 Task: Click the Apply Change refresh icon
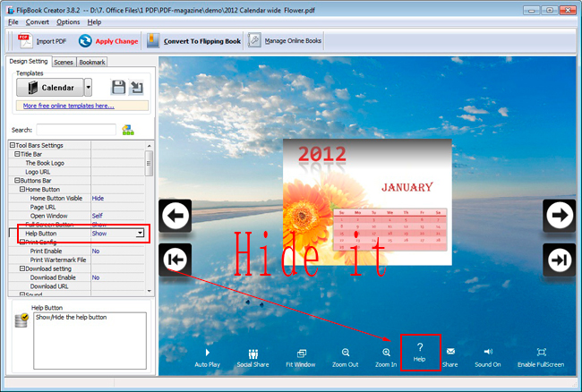pyautogui.click(x=85, y=41)
